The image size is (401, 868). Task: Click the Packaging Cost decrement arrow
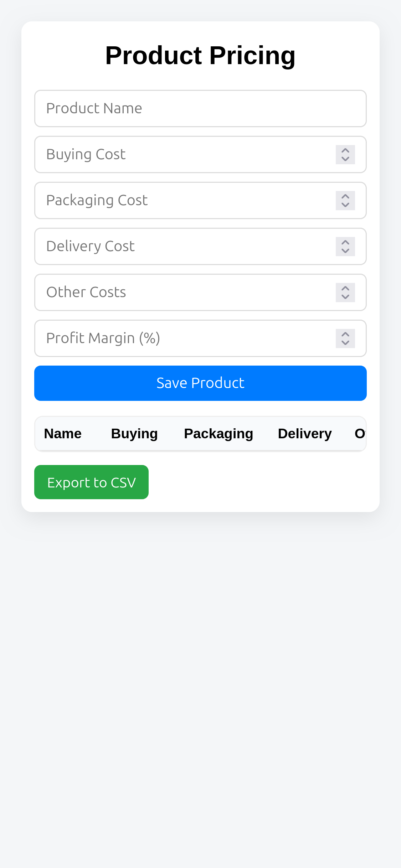345,205
